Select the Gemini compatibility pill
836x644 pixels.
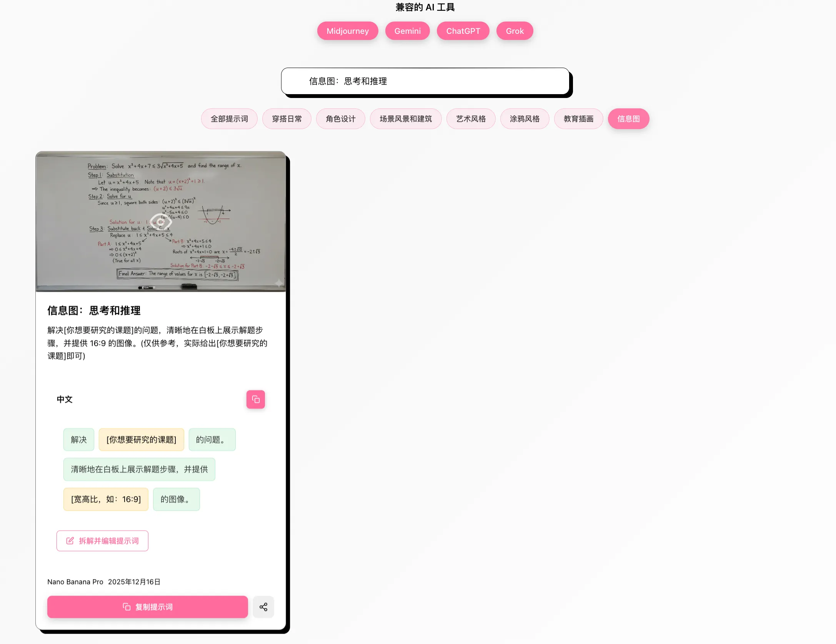pyautogui.click(x=407, y=31)
